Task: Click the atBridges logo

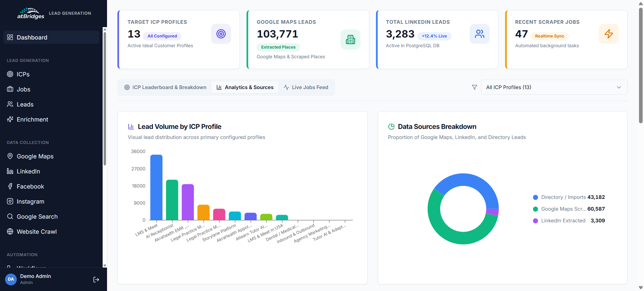Action: coord(31,13)
